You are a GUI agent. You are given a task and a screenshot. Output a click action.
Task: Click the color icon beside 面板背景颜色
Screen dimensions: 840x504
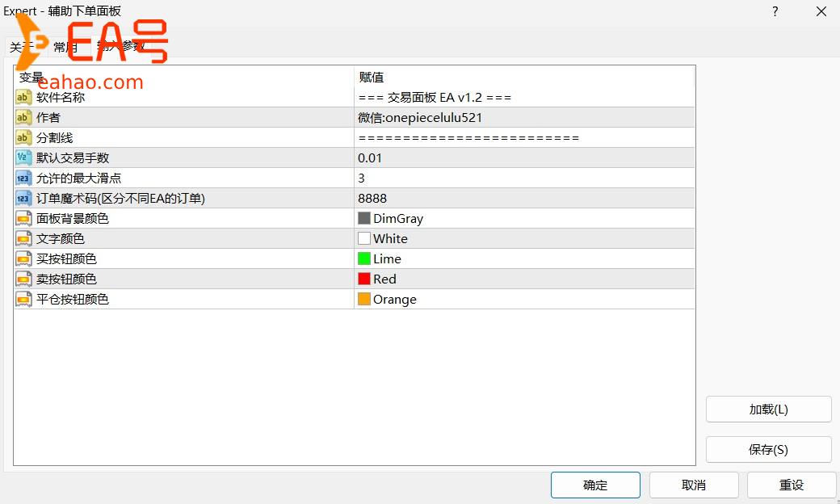(23, 219)
